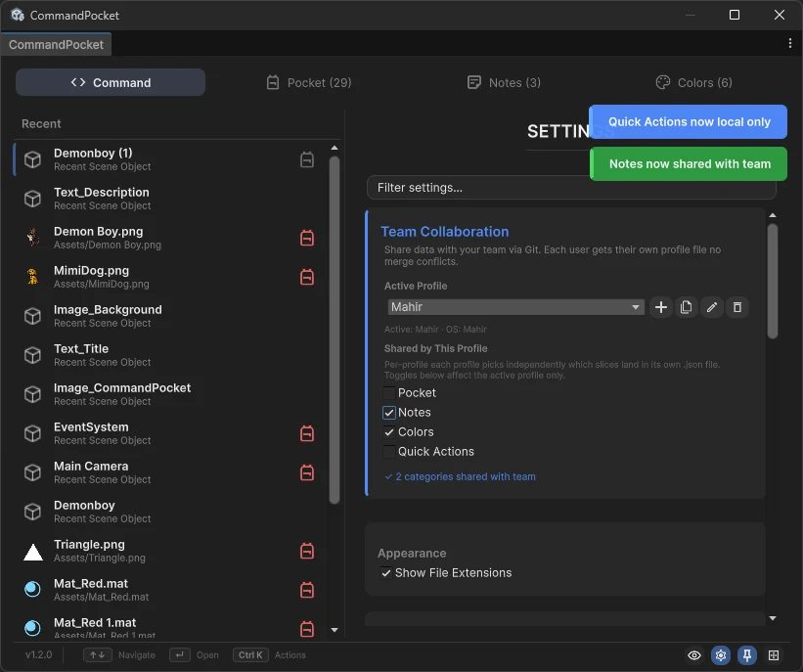Click the v1.2.0 version label

[x=38, y=655]
